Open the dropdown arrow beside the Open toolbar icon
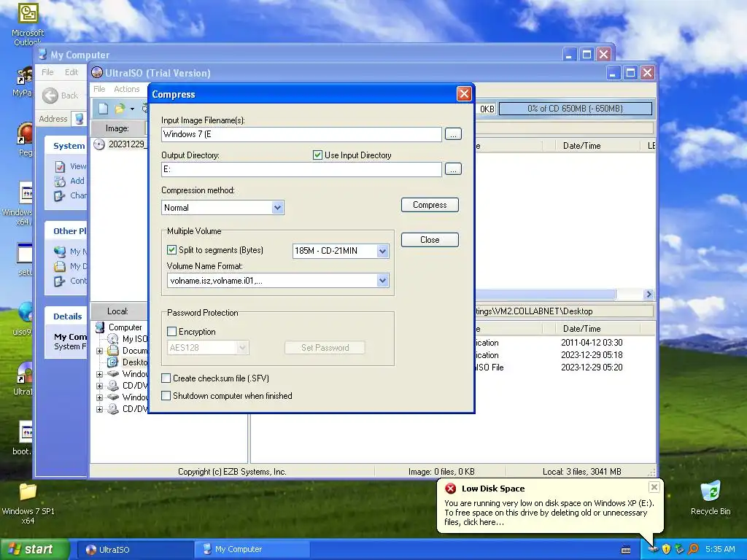 [x=132, y=109]
